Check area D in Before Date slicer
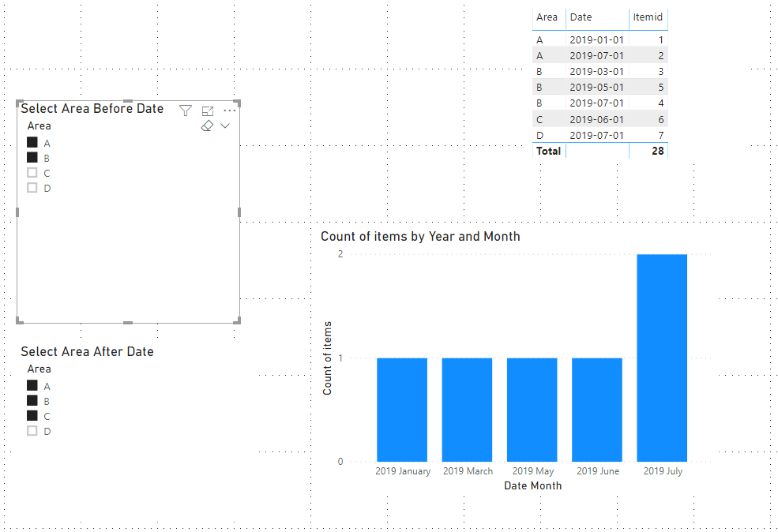Image resolution: width=778 pixels, height=532 pixels. (x=32, y=187)
